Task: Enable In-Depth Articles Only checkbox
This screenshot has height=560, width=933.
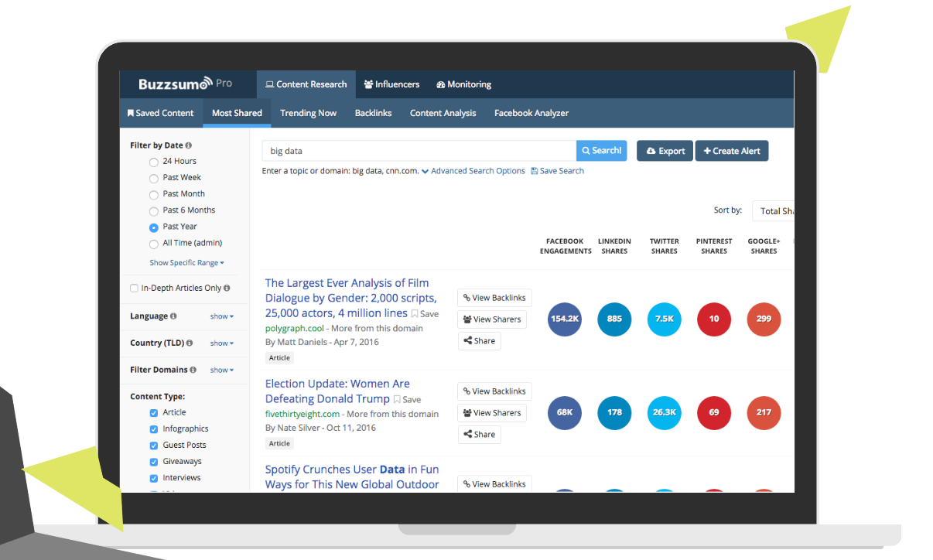Action: [134, 288]
